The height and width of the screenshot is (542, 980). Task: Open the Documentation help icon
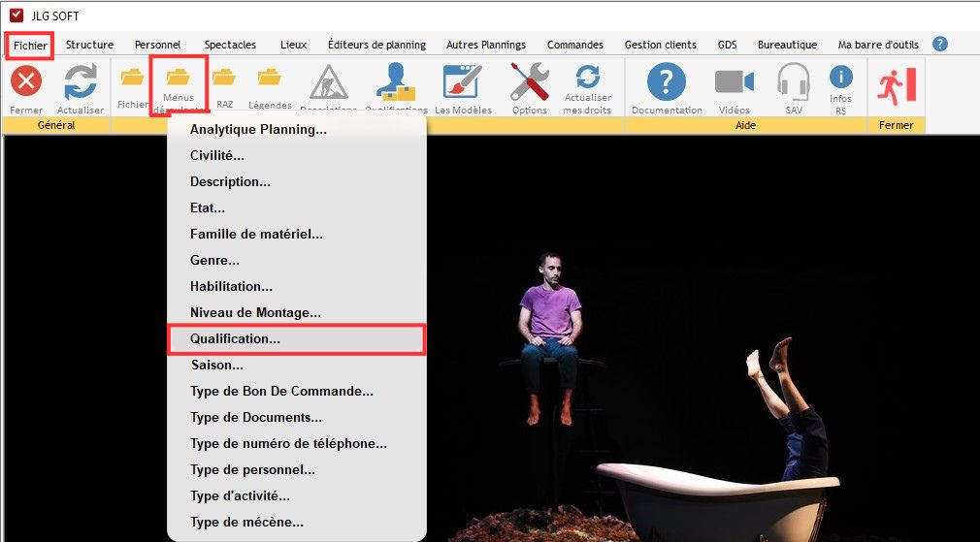click(667, 82)
